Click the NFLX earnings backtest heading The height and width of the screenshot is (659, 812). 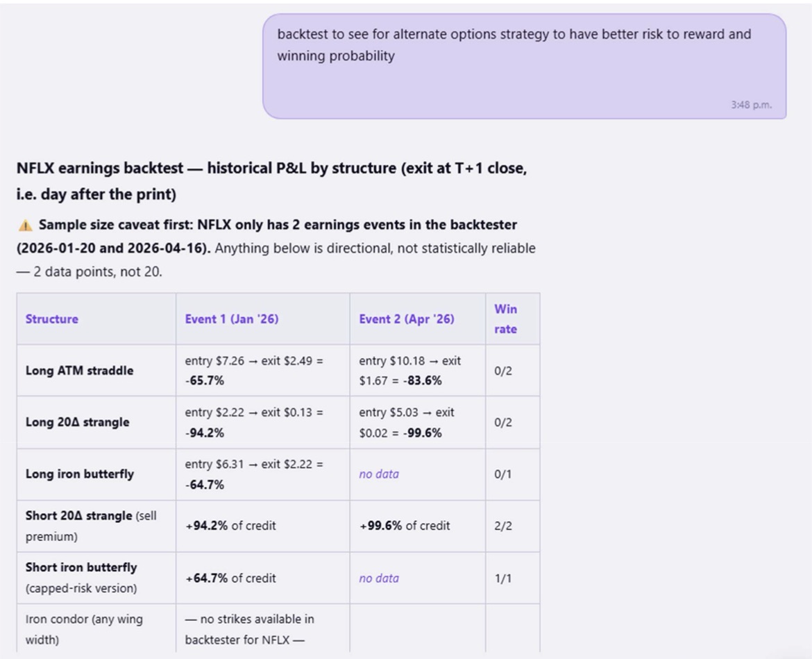click(272, 181)
